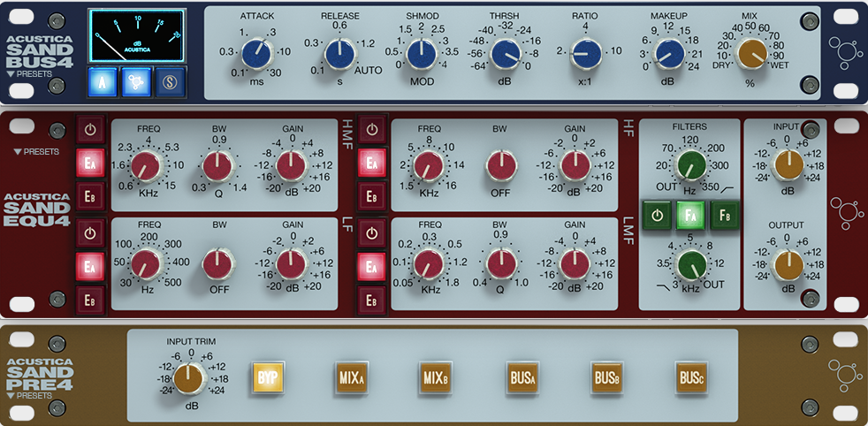The image size is (868, 426).
Task: Click the EQ INPUT level knob
Action: (788, 166)
